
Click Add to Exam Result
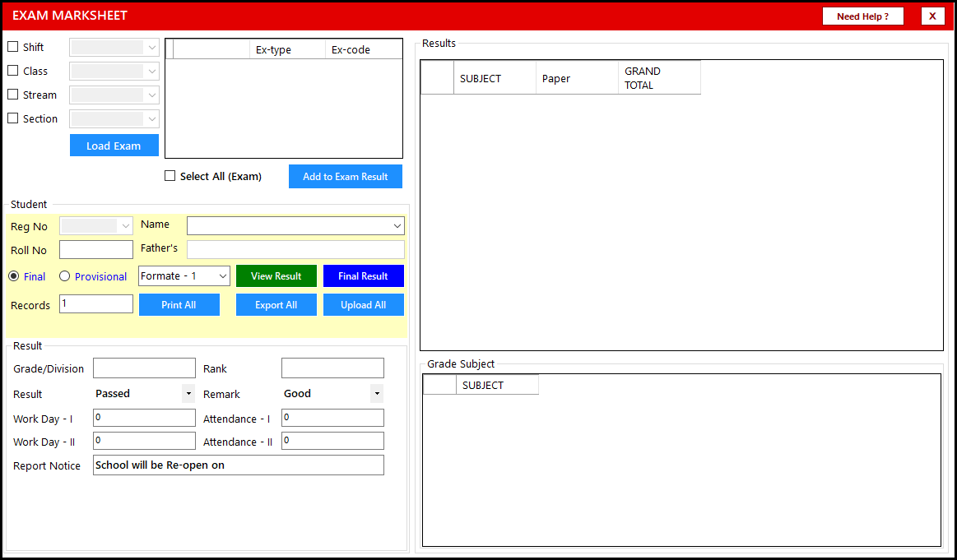pos(345,176)
